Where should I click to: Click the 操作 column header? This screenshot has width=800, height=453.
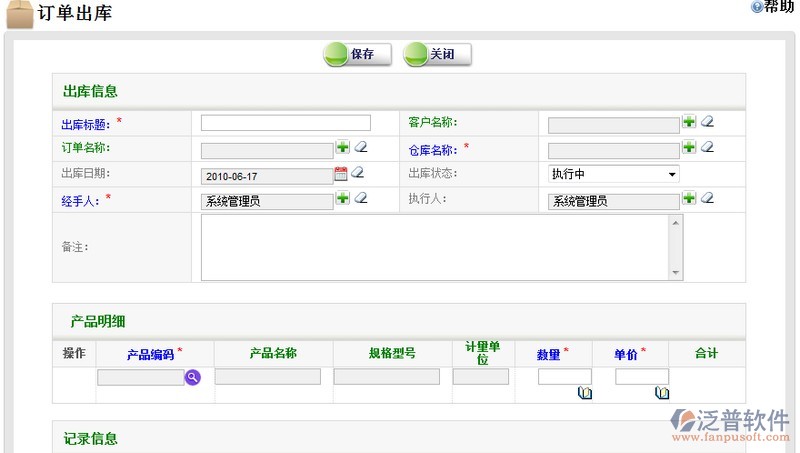click(x=74, y=353)
